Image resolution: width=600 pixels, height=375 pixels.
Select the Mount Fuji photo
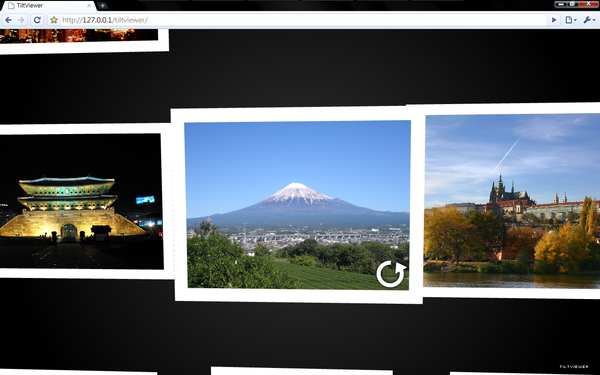(x=298, y=205)
